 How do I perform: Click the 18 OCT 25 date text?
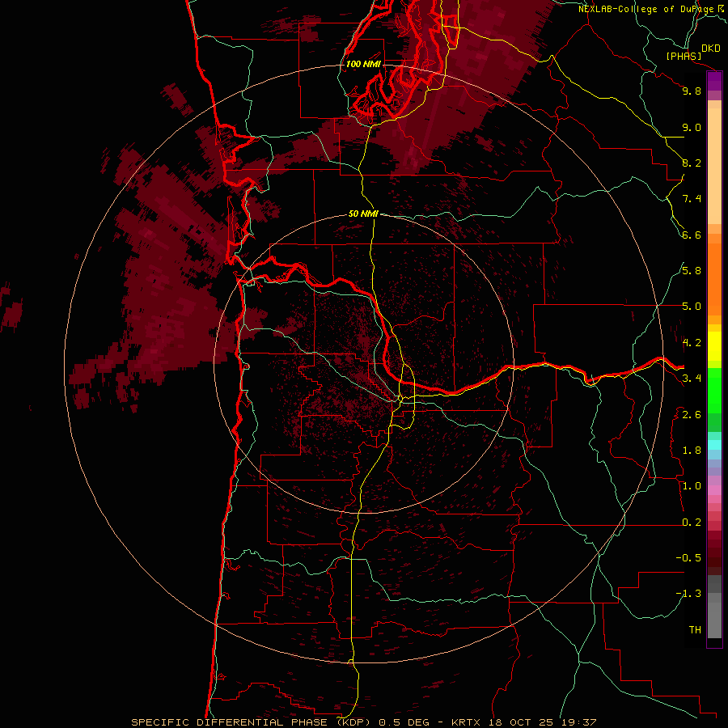point(520,722)
